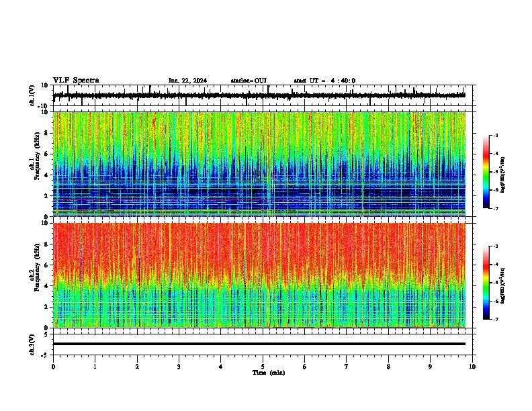
Task: Click the 'station=OUJ' header label
Action: (249, 81)
